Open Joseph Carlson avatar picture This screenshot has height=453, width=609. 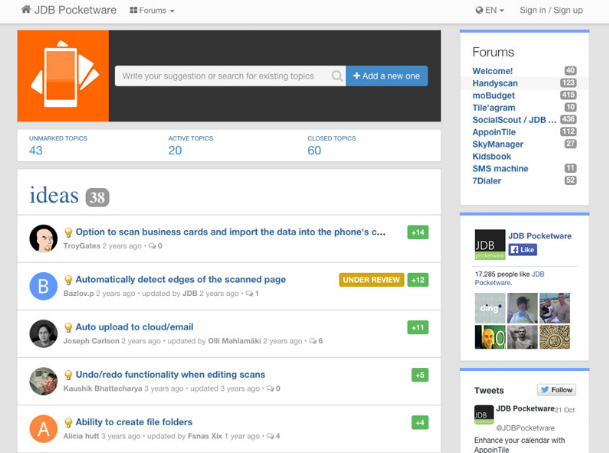point(44,334)
